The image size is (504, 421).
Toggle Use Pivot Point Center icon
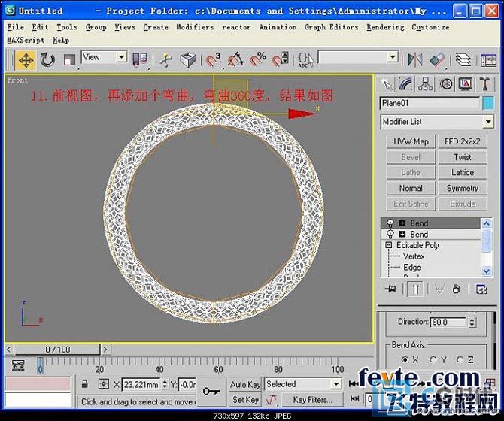point(139,60)
